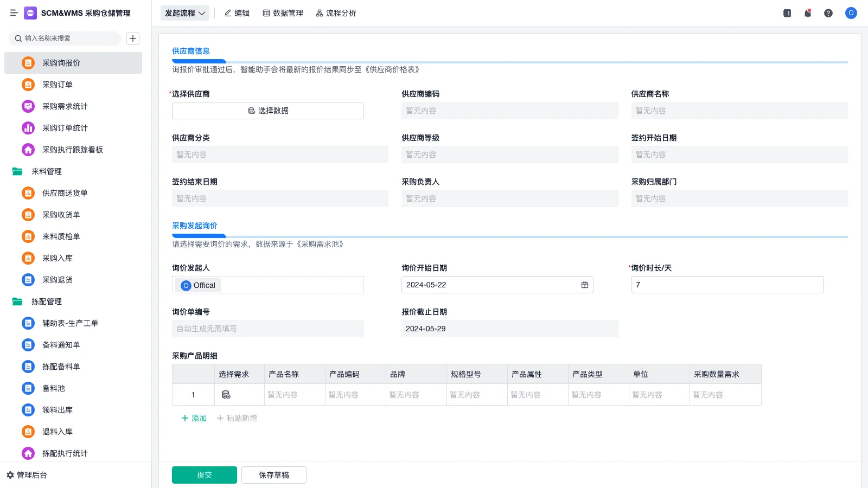Click the 供应商信息 section heading
The image size is (868, 488).
coord(191,51)
